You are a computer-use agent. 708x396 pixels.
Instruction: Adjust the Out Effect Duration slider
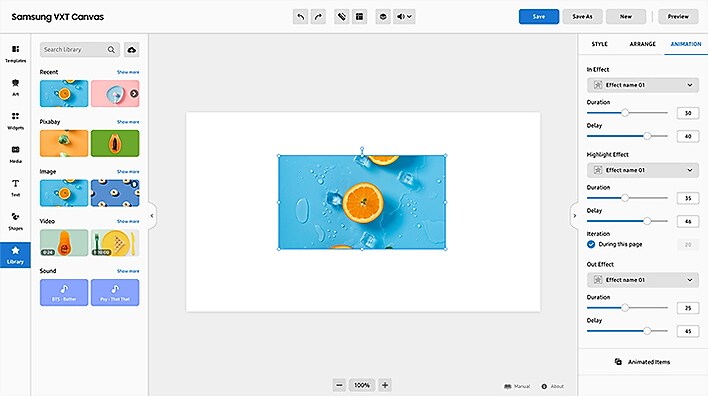pos(625,307)
